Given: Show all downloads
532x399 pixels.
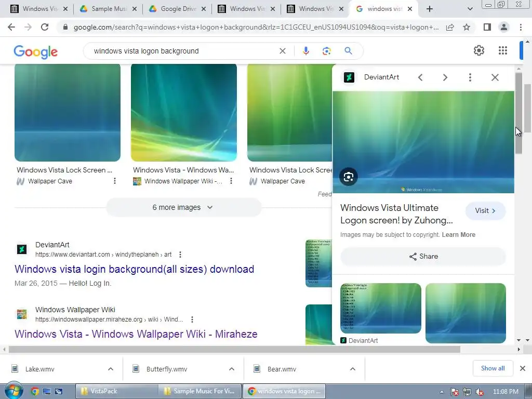Looking at the screenshot, I should click(493, 368).
